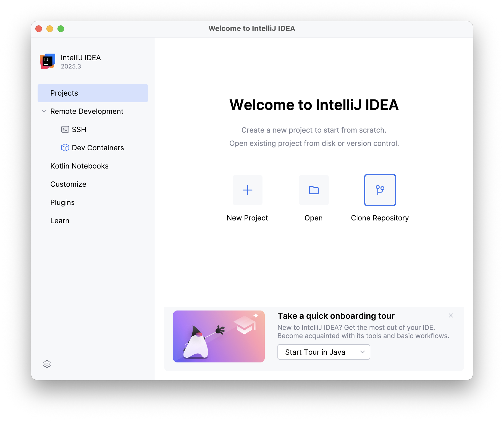Select the SSH terminal icon

click(65, 129)
